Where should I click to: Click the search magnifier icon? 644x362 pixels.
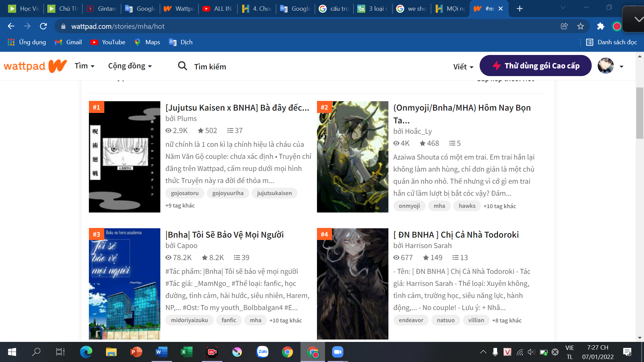[x=182, y=66]
